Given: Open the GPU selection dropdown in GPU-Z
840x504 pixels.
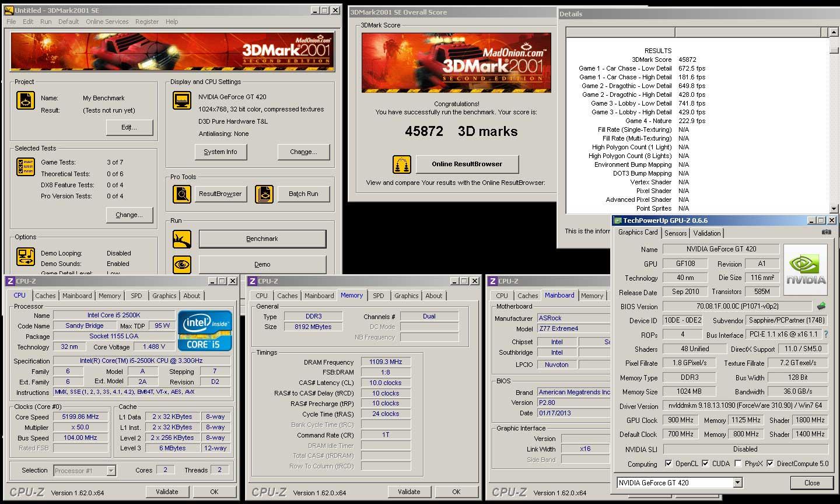Looking at the screenshot, I should point(738,482).
